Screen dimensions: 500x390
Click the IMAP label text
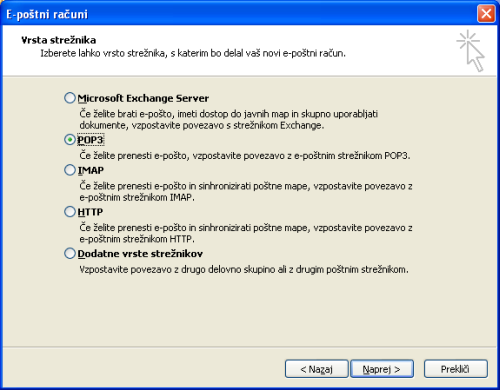91,170
